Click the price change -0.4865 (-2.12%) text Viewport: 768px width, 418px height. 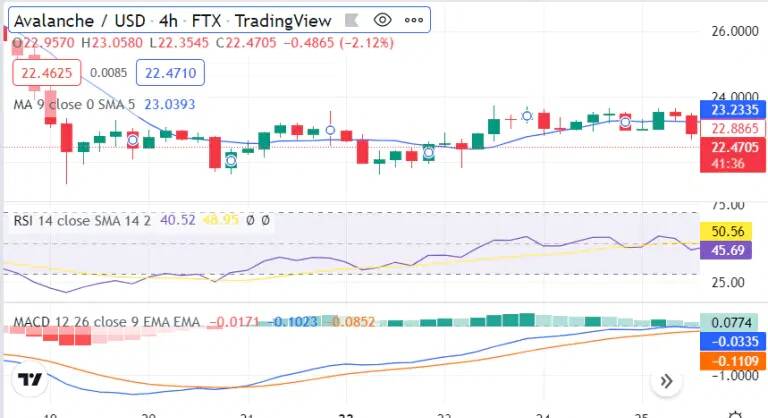pyautogui.click(x=339, y=43)
